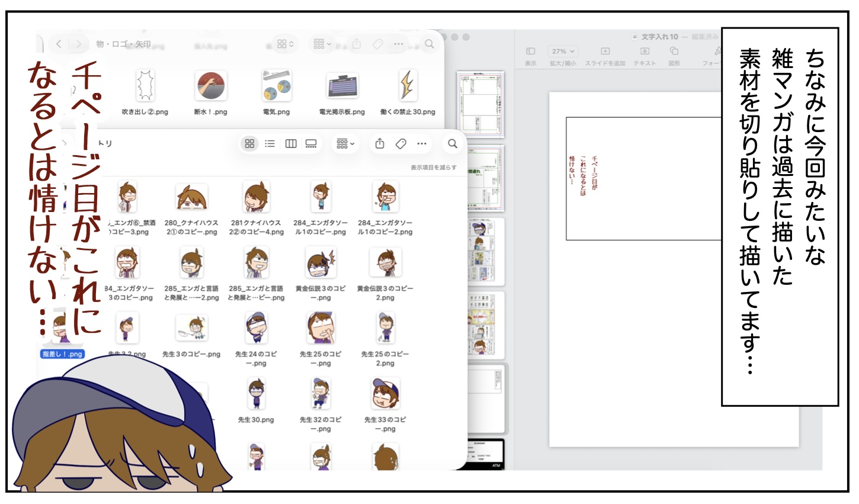Screen dimensions: 859x504
Task: Open the more actions ellipsis menu in front Finder
Action: [x=422, y=143]
